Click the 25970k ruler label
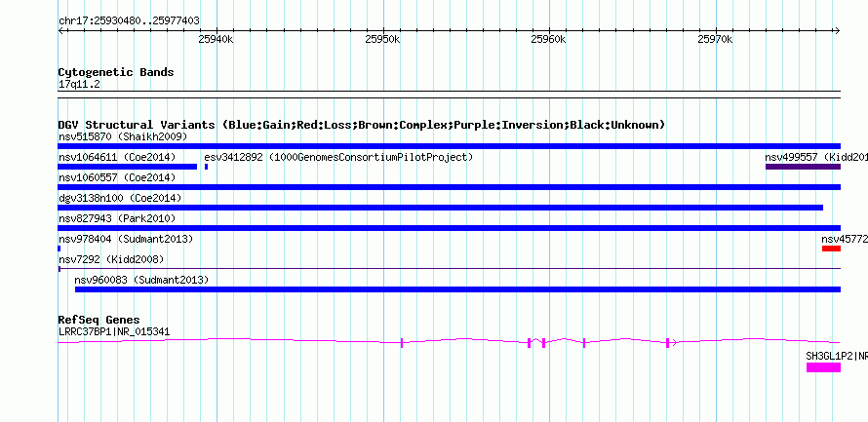This screenshot has width=868, height=422. click(x=715, y=39)
